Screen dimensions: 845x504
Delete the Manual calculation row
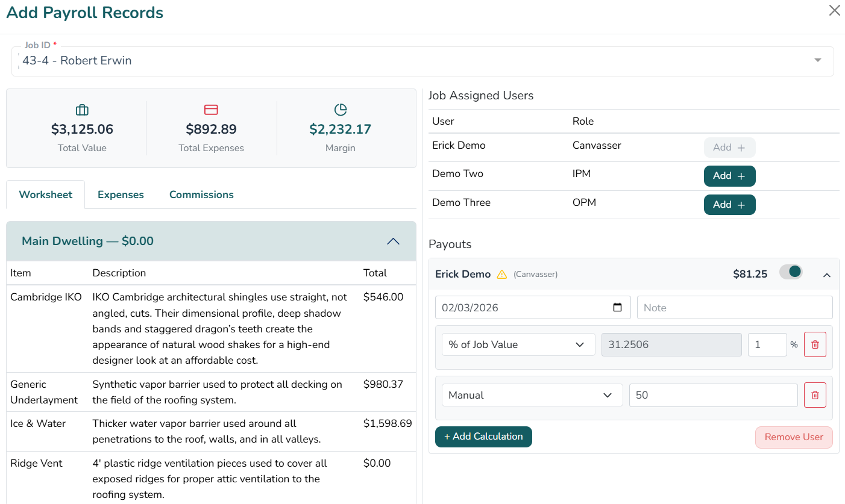(815, 395)
